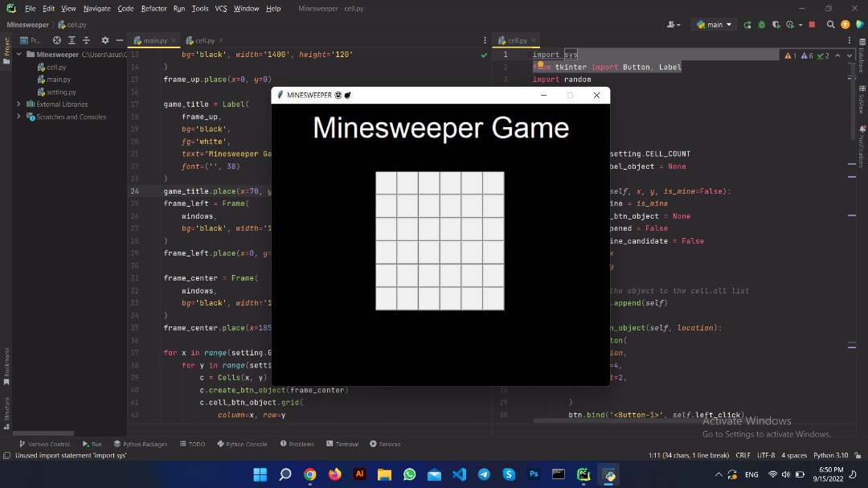Expand Scratches and Consoles node

point(18,117)
